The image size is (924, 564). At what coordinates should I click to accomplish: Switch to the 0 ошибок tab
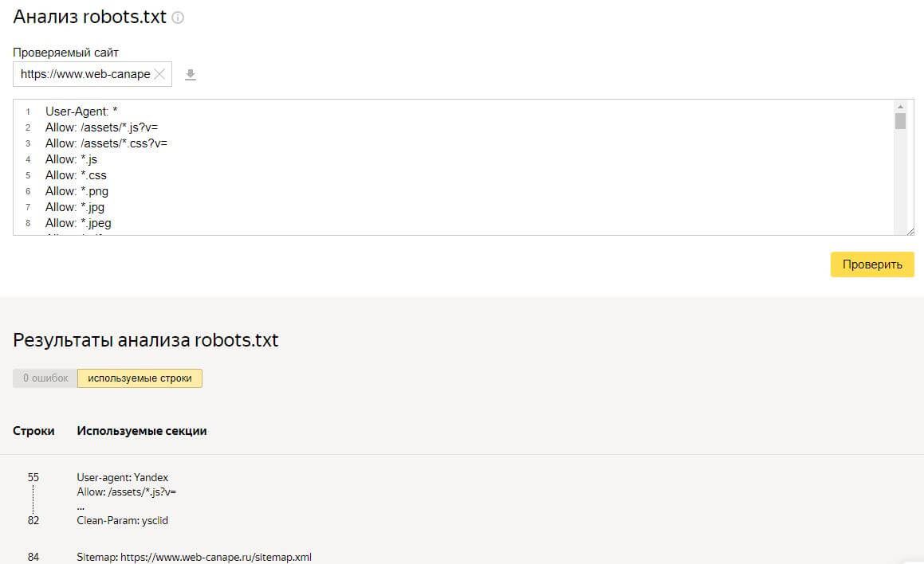pyautogui.click(x=45, y=378)
